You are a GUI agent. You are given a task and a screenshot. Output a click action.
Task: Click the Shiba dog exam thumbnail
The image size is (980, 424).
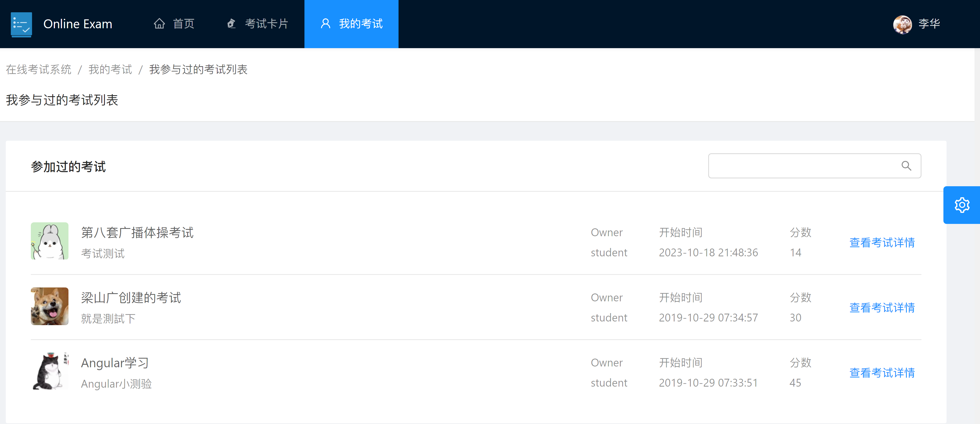pos(49,306)
